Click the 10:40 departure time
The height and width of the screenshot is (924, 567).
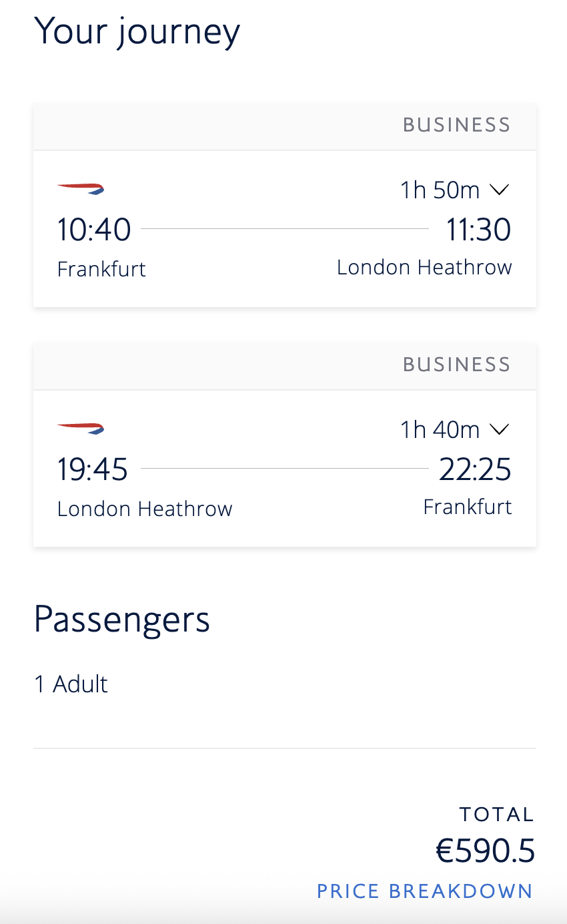pyautogui.click(x=94, y=230)
